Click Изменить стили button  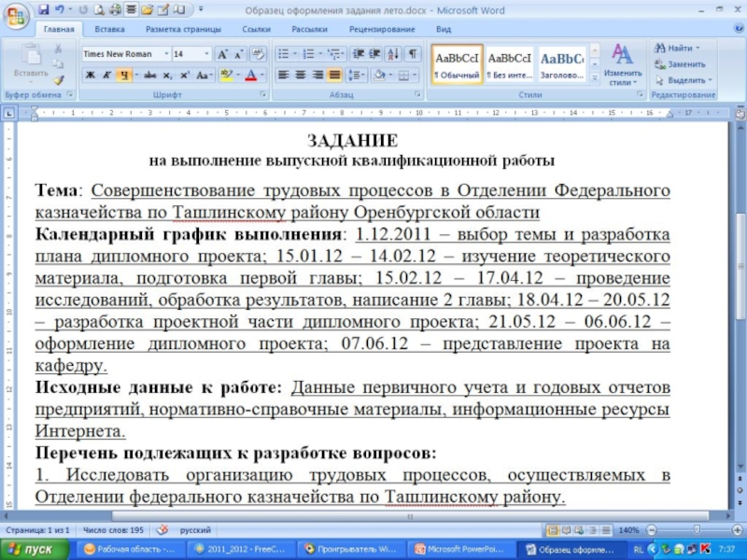click(622, 63)
